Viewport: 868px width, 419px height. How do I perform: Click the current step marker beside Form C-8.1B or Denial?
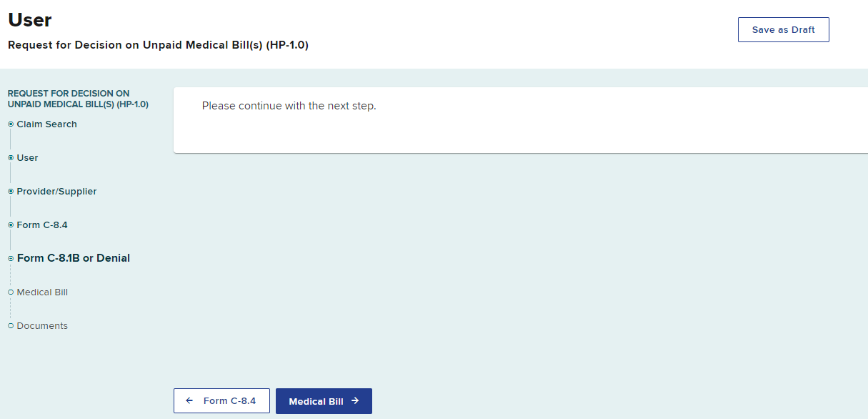click(x=11, y=258)
